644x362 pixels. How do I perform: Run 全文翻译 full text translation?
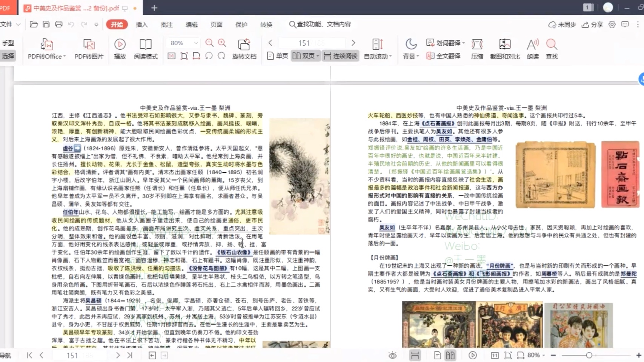click(x=443, y=56)
